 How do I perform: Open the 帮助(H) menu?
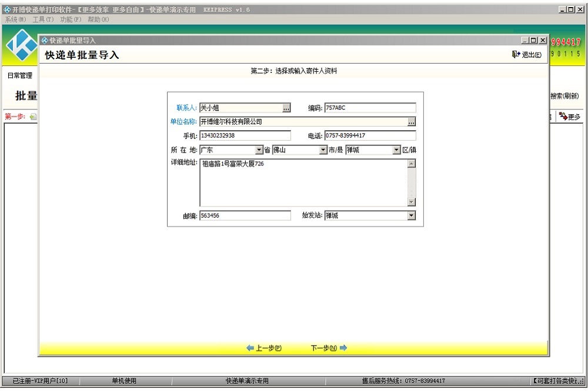(98, 19)
